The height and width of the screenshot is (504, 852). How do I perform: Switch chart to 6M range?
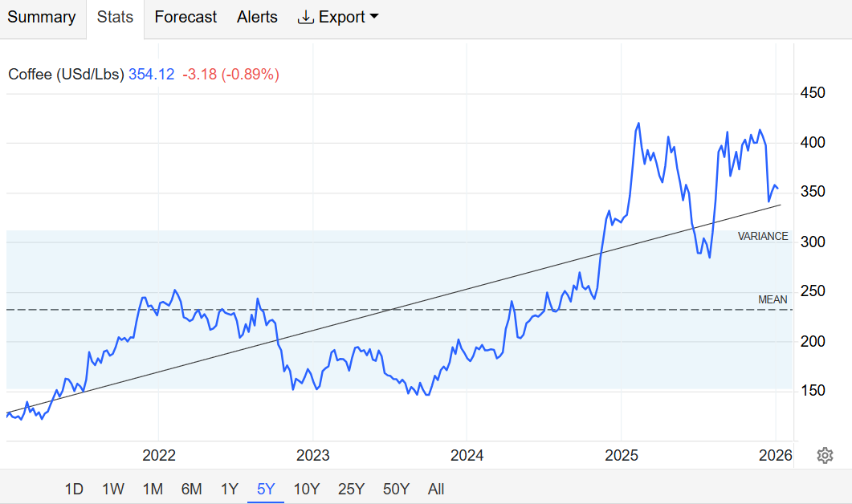[x=191, y=489]
